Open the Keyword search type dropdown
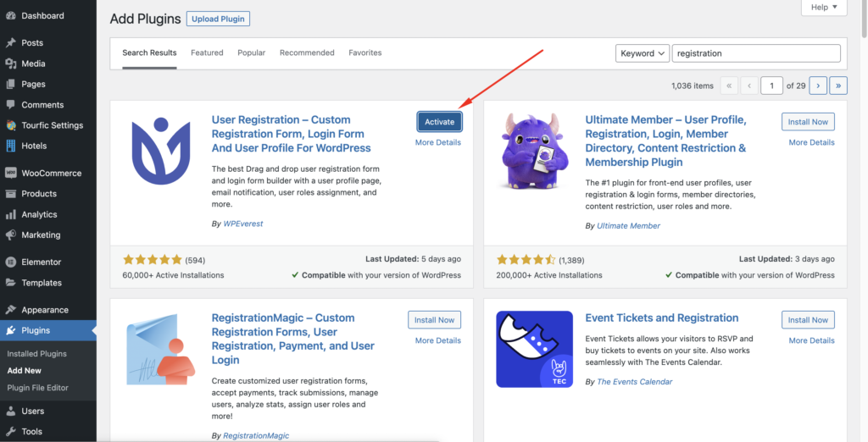 pyautogui.click(x=643, y=53)
